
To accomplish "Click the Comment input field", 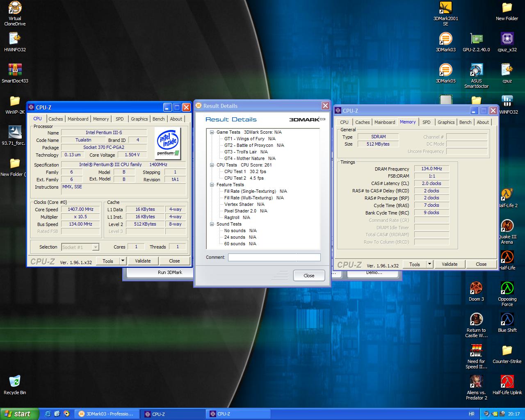I will point(274,257).
